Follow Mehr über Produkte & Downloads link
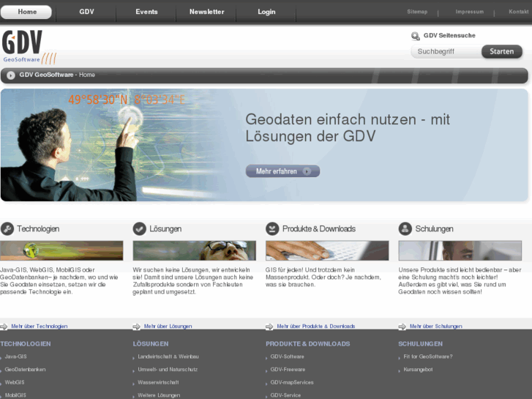This screenshot has width=532, height=399. pyautogui.click(x=316, y=326)
